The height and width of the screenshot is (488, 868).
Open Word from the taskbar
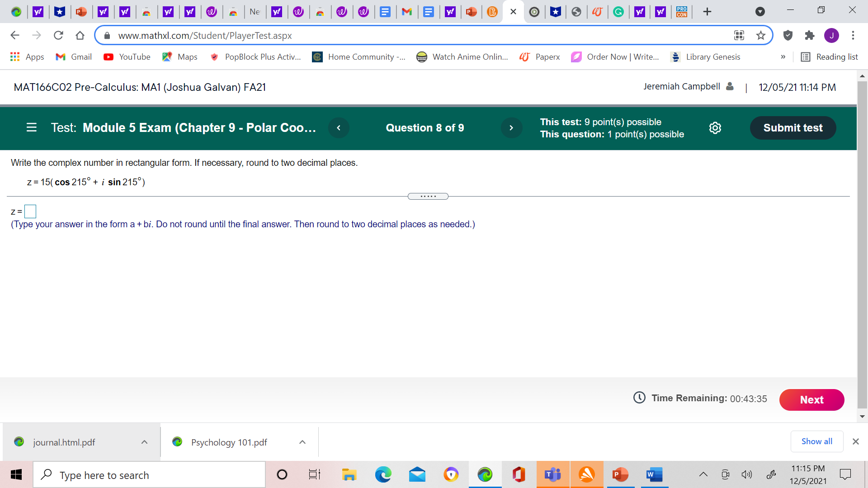[654, 474]
